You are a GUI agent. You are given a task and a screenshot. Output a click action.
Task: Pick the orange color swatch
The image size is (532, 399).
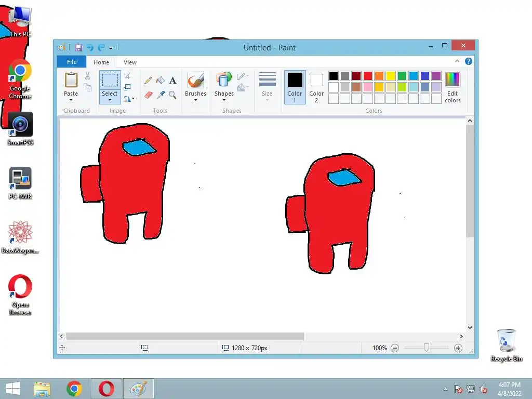tap(379, 76)
